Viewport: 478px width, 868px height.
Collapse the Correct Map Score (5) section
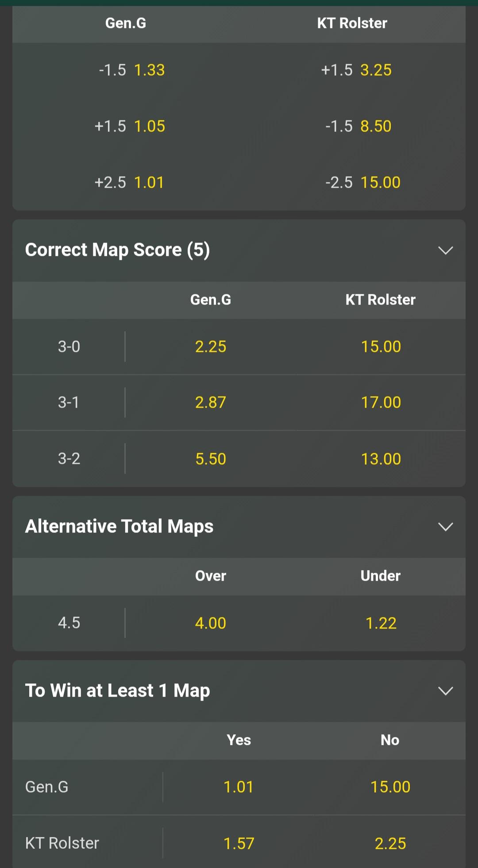tap(445, 251)
